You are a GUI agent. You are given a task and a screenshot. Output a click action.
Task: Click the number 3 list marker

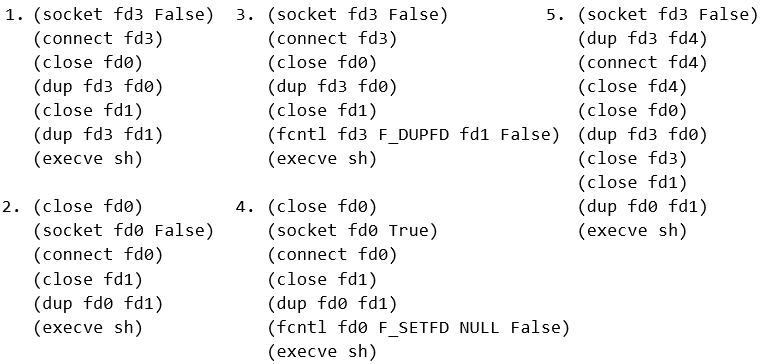(x=245, y=15)
